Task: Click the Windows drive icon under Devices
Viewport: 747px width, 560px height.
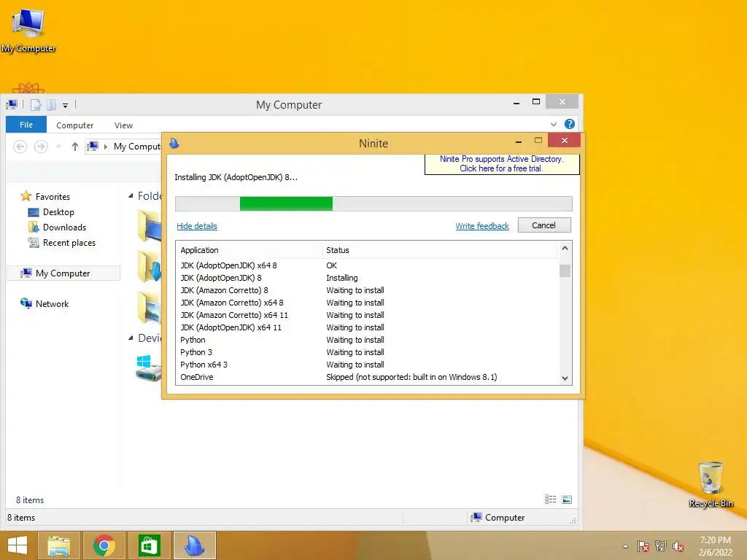Action: [149, 367]
